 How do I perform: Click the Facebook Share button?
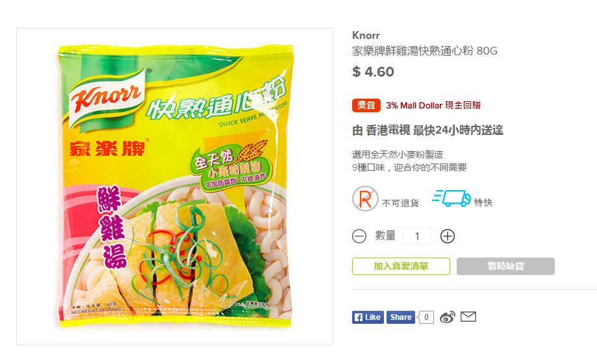tap(401, 317)
